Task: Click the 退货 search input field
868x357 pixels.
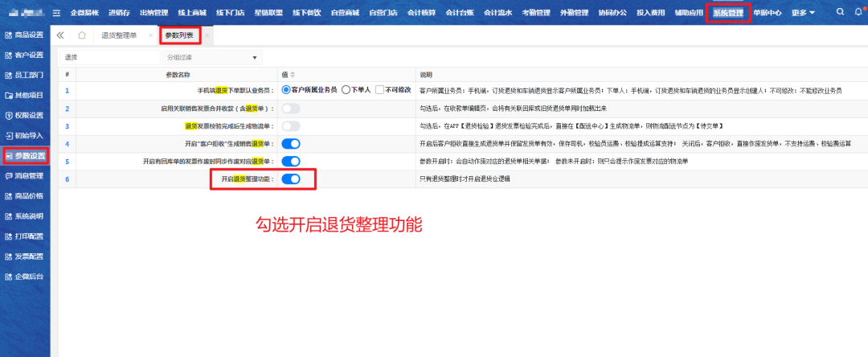Action: pos(107,58)
